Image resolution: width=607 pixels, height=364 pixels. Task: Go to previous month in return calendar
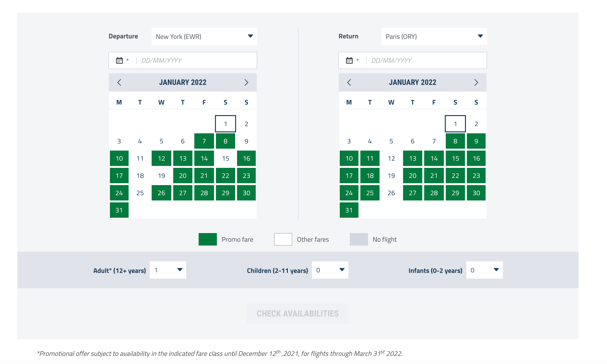pyautogui.click(x=349, y=82)
